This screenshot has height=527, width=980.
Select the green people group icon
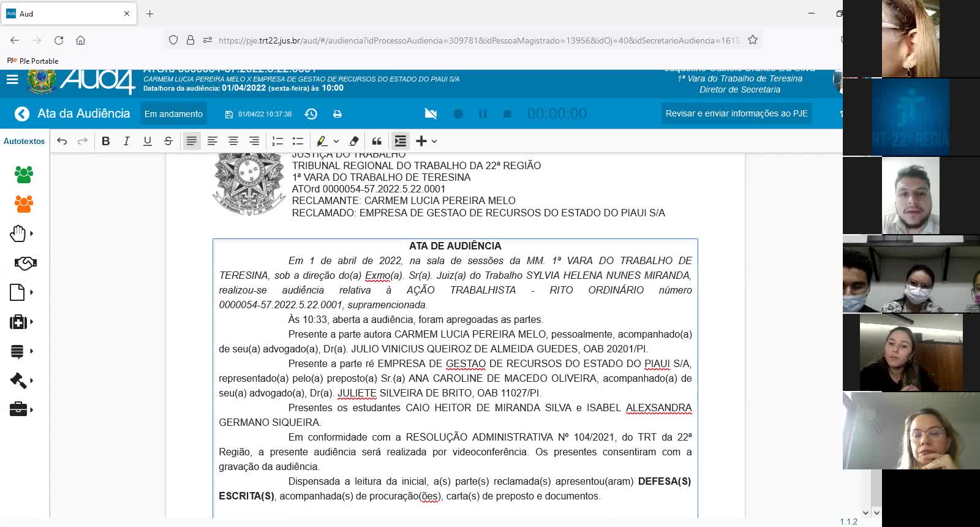coord(24,175)
